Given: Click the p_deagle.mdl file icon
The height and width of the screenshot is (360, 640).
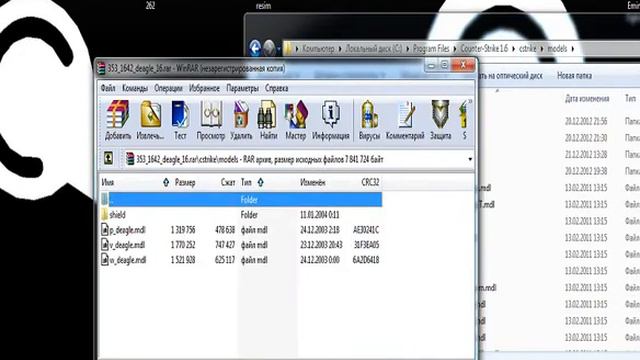Looking at the screenshot, I should [104, 229].
